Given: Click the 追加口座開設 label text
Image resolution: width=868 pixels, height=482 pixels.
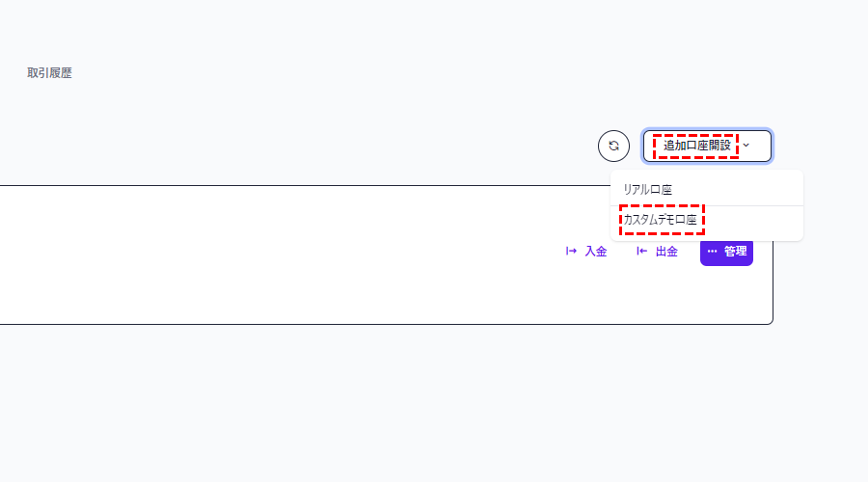Looking at the screenshot, I should pyautogui.click(x=697, y=146).
